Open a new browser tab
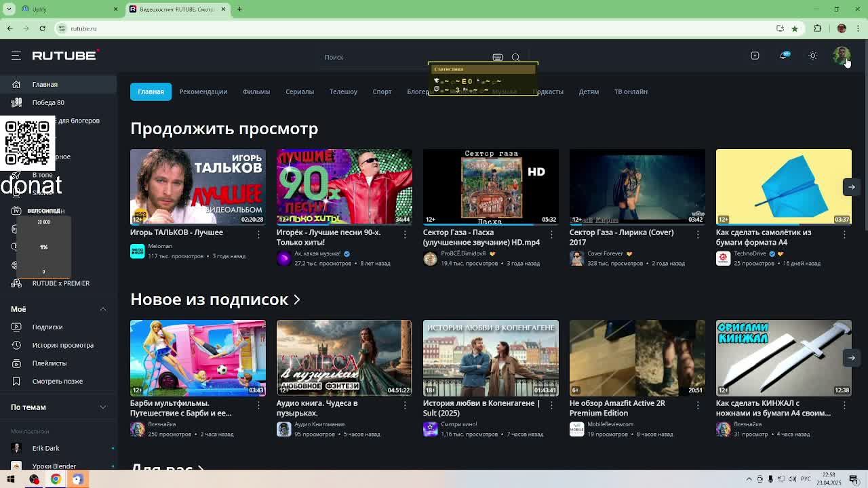The width and height of the screenshot is (868, 488). [x=239, y=9]
